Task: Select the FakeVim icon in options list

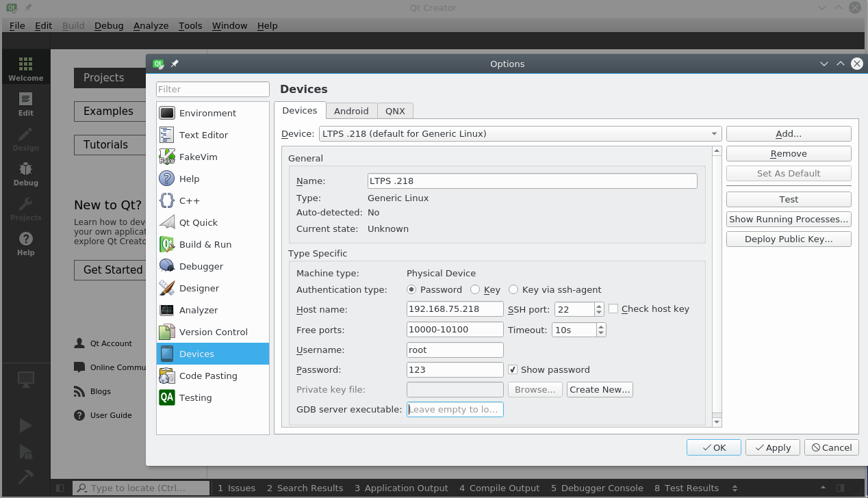Action: (x=167, y=157)
